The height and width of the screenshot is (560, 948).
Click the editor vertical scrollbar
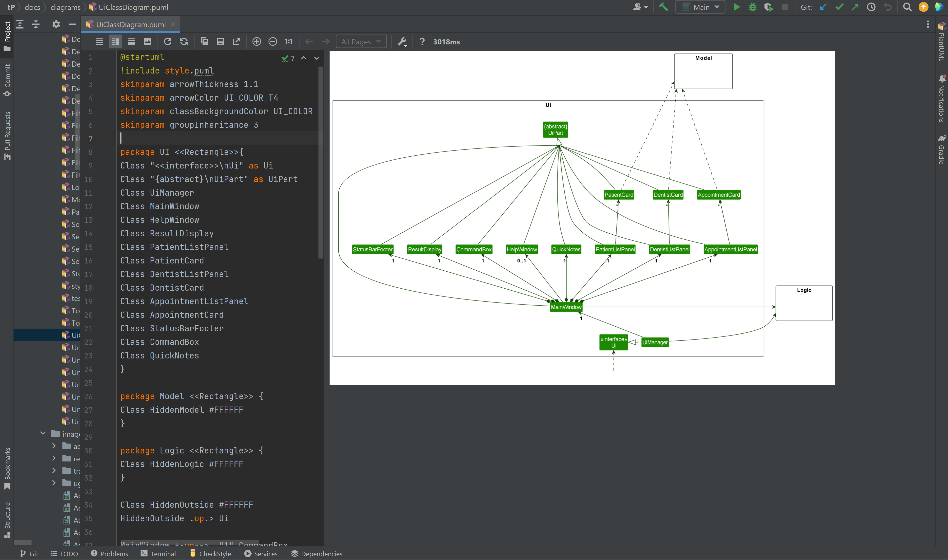[320, 162]
